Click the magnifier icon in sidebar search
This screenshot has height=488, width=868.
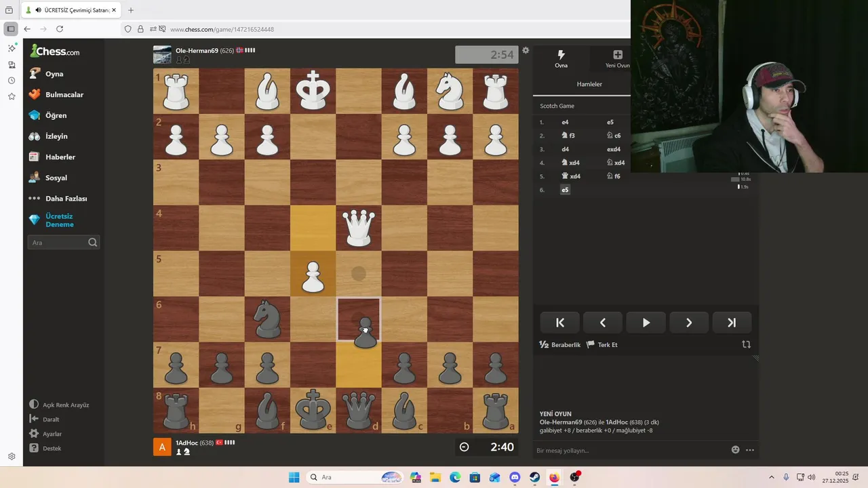pyautogui.click(x=93, y=243)
